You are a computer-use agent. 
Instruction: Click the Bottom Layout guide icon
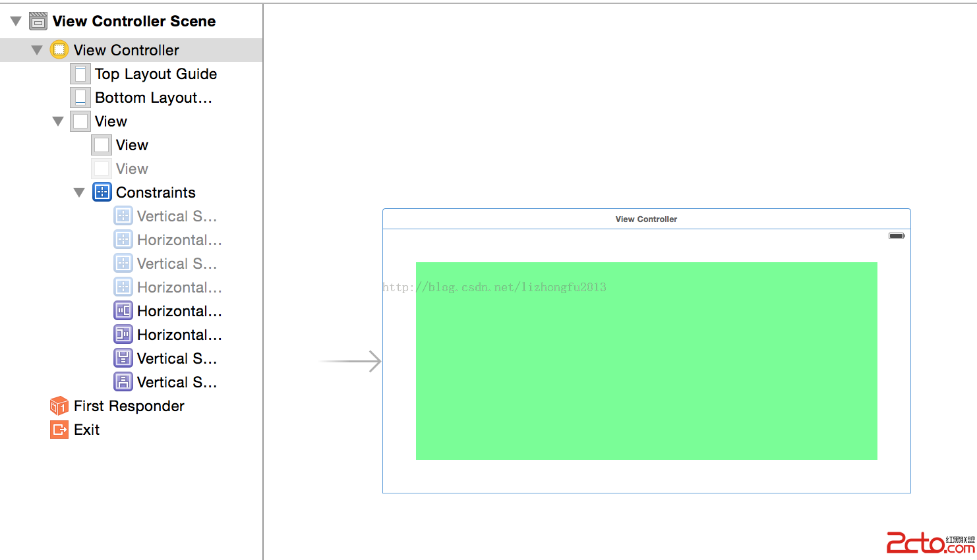[80, 98]
